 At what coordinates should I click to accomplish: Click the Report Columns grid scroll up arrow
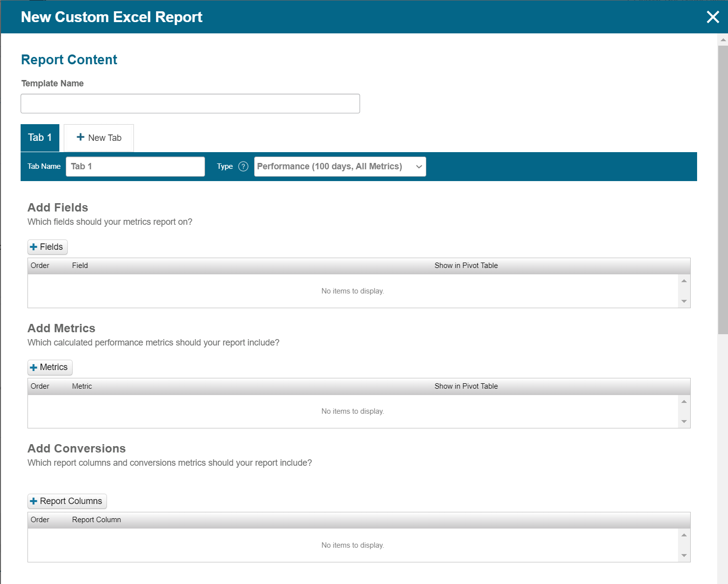(684, 535)
